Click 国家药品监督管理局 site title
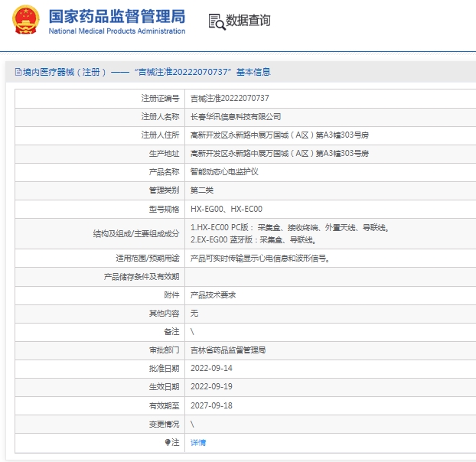476x462 pixels. coord(117,16)
